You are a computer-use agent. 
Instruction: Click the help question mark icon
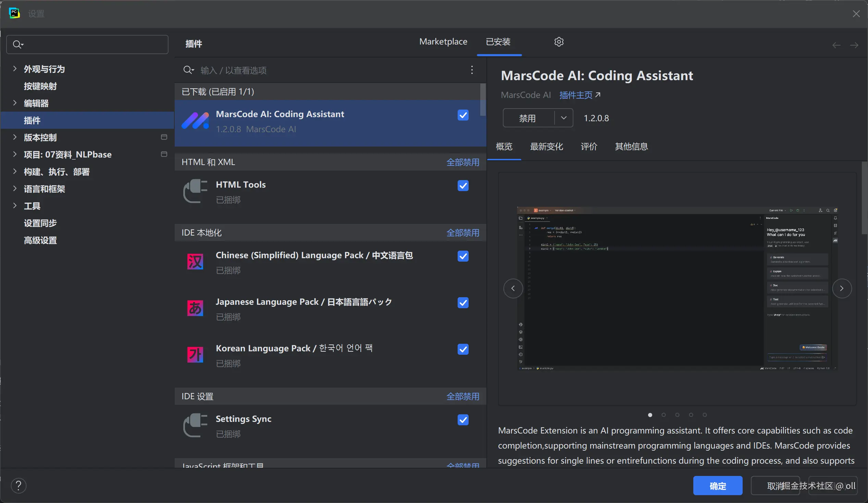tap(18, 486)
